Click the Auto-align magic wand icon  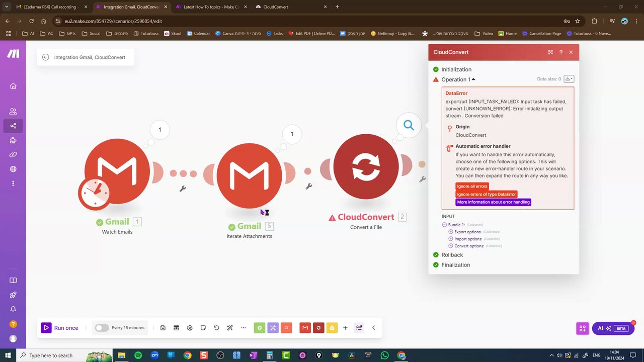click(230, 328)
